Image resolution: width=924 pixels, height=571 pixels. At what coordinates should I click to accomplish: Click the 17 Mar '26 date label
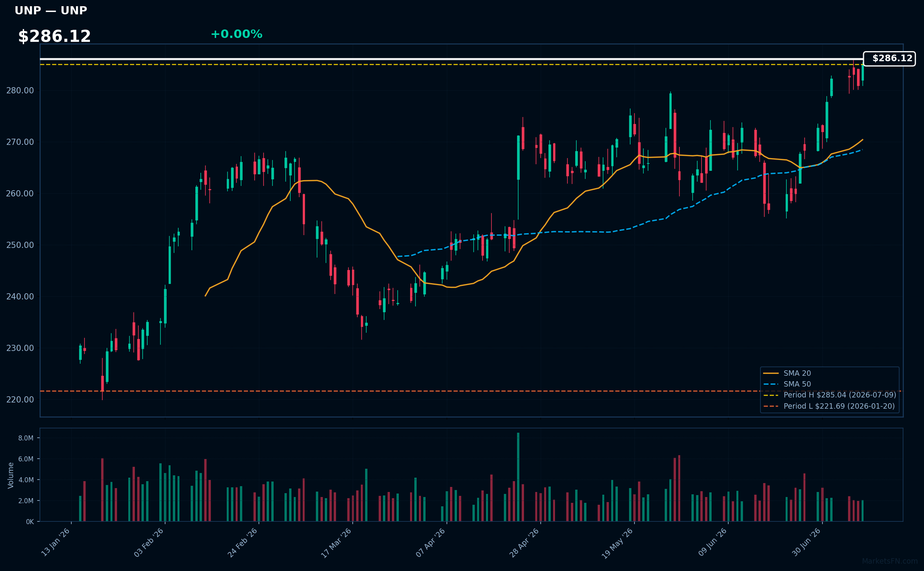point(336,542)
